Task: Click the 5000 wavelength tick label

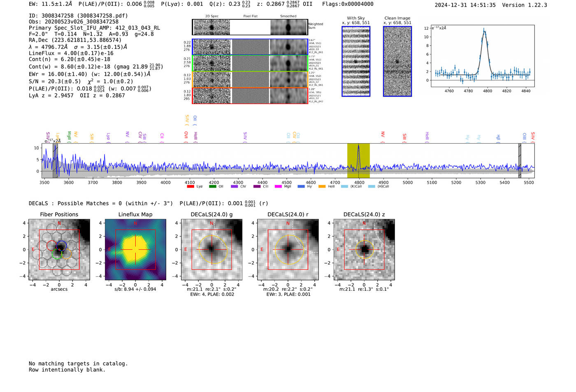Action: pos(408,183)
